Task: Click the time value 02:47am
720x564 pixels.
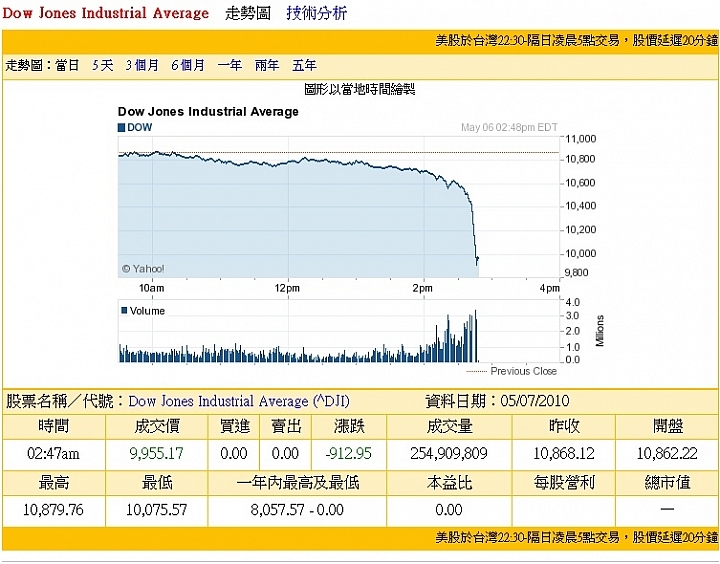Action: click(53, 454)
